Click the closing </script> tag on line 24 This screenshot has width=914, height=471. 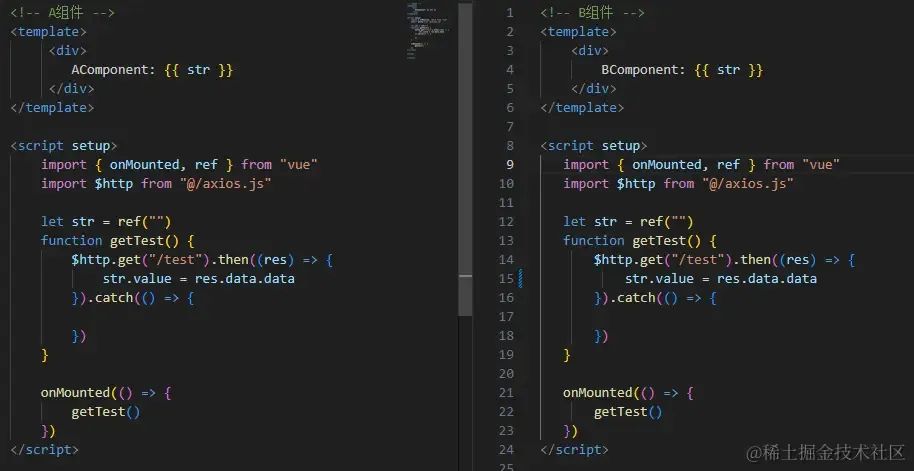[574, 450]
